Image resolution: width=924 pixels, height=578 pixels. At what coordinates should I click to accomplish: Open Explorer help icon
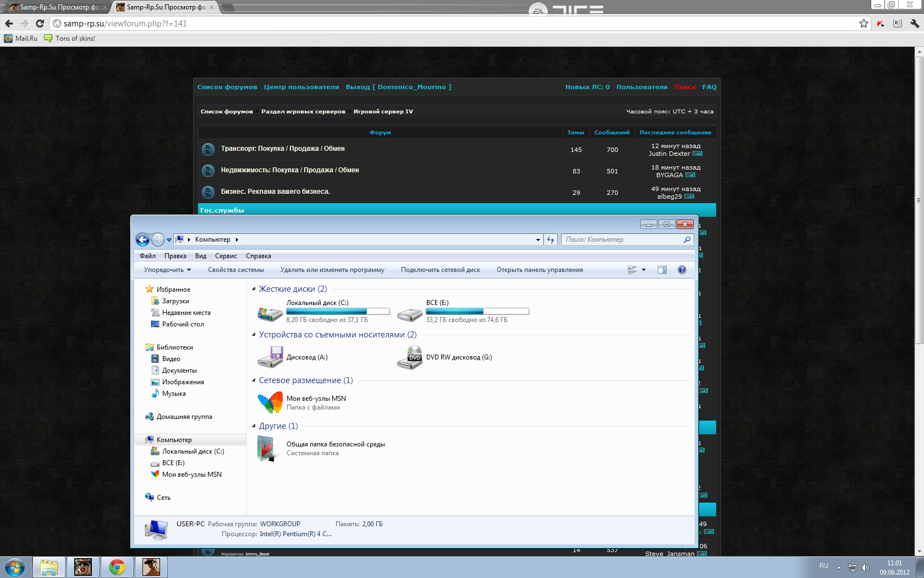coord(682,270)
